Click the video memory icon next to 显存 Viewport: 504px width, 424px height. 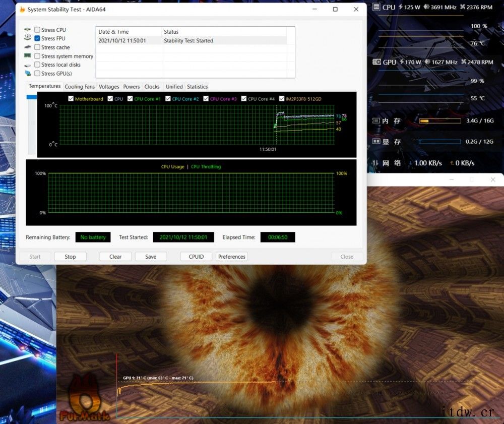click(x=376, y=142)
